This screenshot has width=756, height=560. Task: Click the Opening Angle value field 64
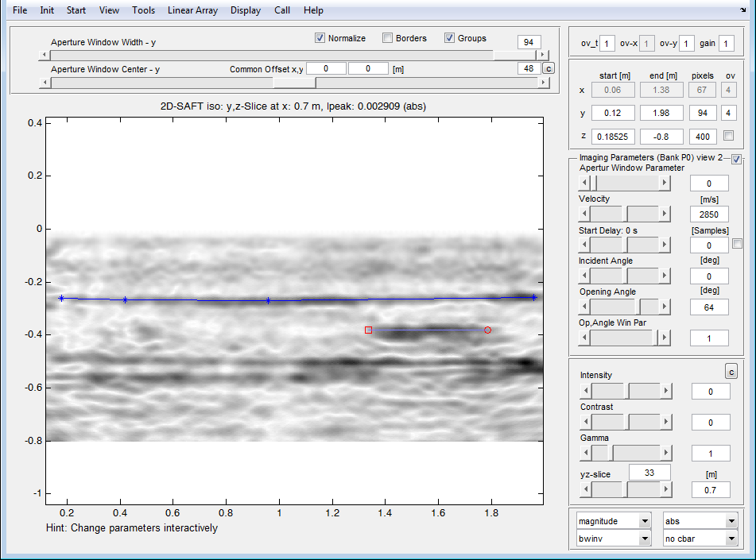click(709, 307)
